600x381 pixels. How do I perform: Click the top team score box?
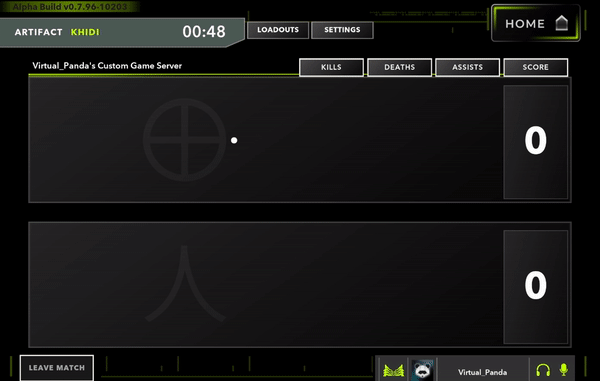[536, 142]
